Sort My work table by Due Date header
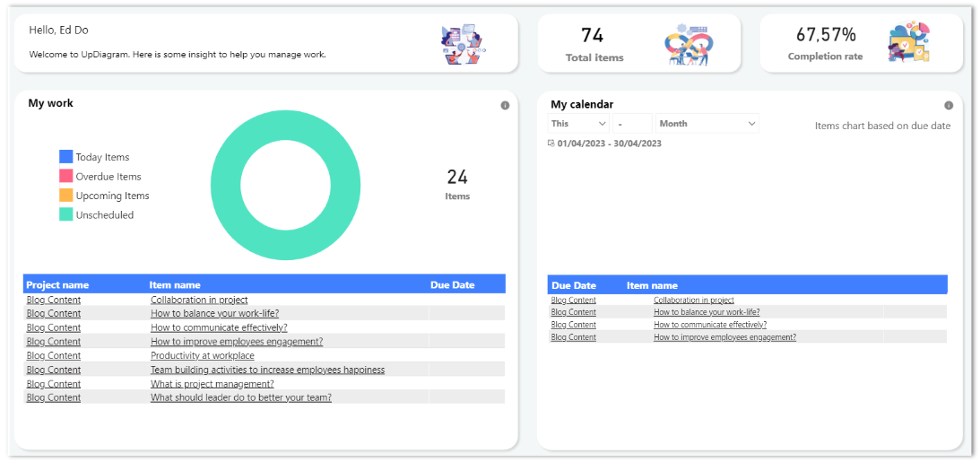This screenshot has height=462, width=980. tap(452, 285)
